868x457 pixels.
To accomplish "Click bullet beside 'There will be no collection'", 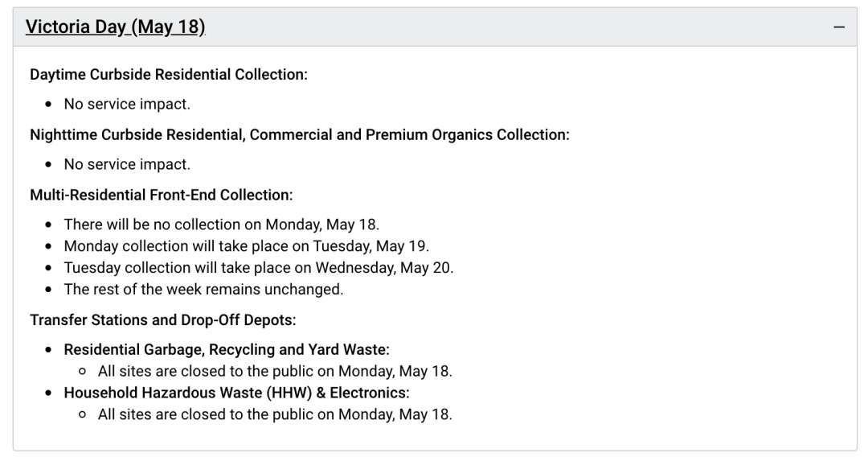I will pos(49,225).
